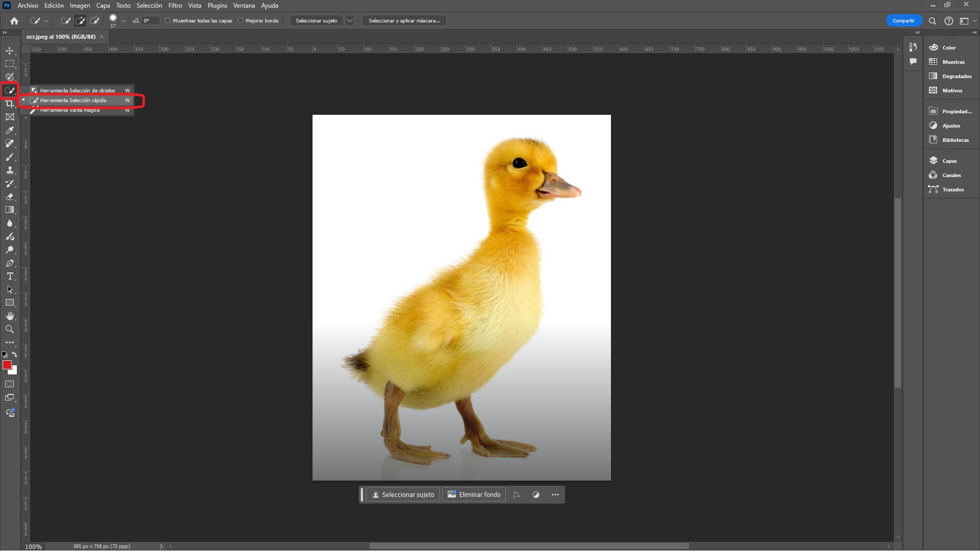Select the Rectangle shape tool

(10, 303)
